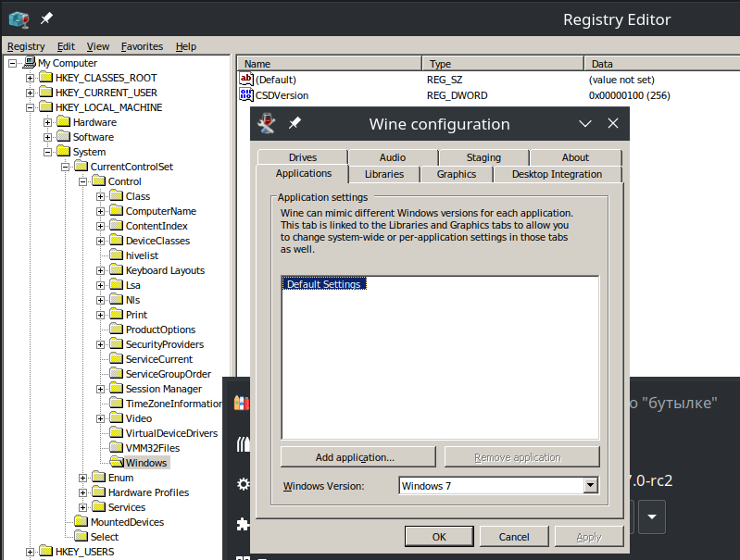Collapse the My Computer tree node
Viewport: 740px width, 560px height.
pos(12,63)
